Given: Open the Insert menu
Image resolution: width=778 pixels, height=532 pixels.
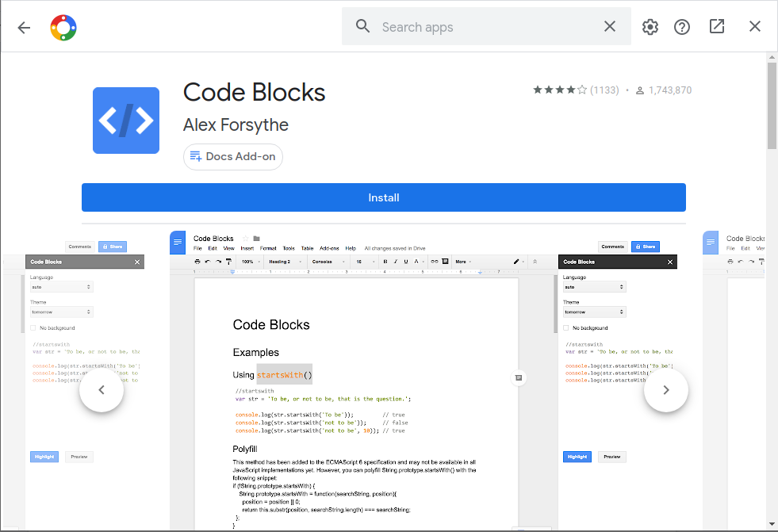Looking at the screenshot, I should click(247, 248).
